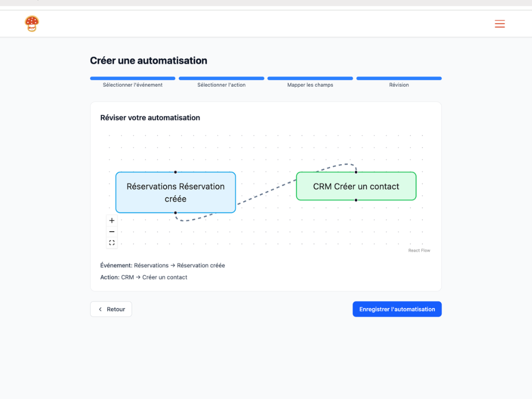The height and width of the screenshot is (399, 532).
Task: Go to the Sélectionner l'événement step
Action: click(132, 85)
